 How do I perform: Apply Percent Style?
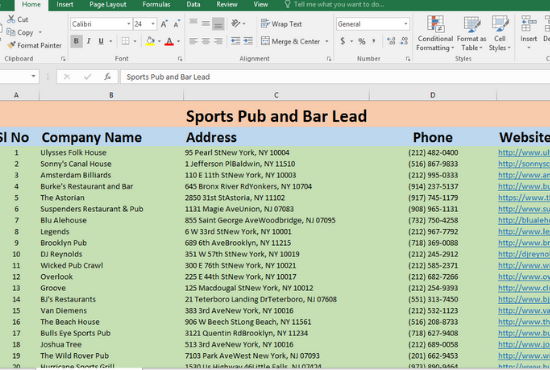(x=361, y=41)
